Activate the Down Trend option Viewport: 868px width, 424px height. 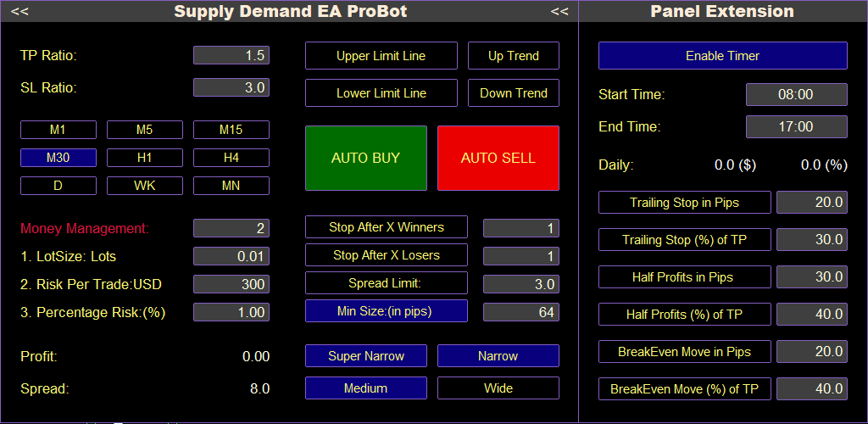coord(513,93)
